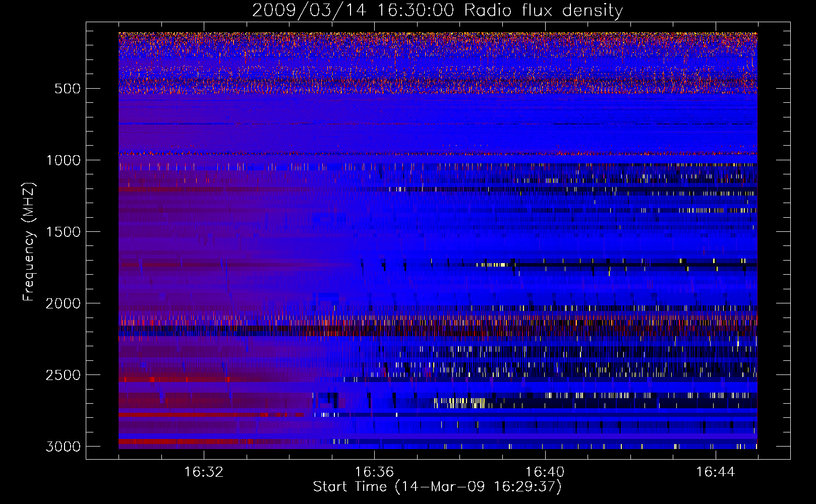Click the 'Frequency (MHZ)' y-axis label
816x504 pixels.
pos(29,242)
